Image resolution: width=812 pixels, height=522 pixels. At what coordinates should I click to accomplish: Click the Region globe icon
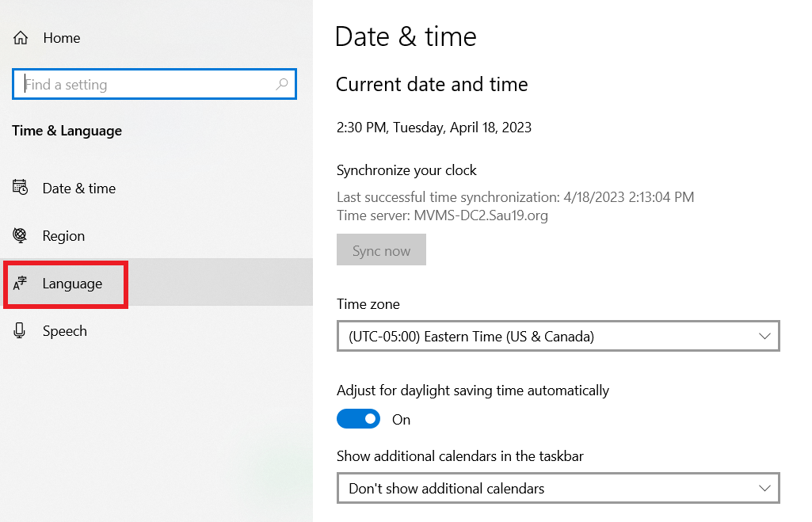[21, 236]
